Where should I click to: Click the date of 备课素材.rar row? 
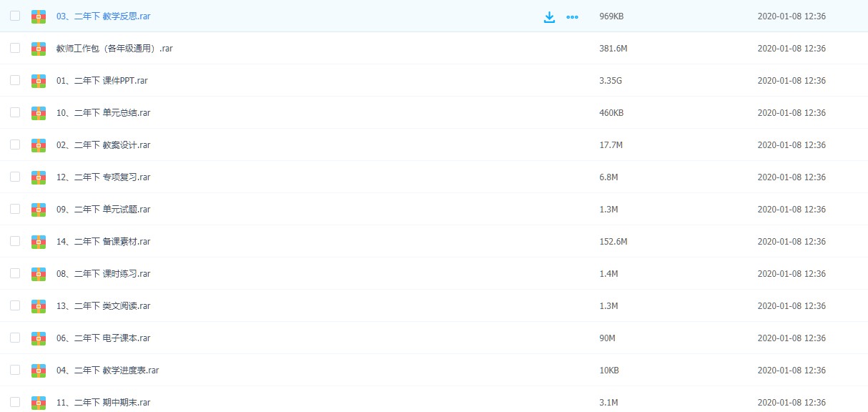coord(791,242)
